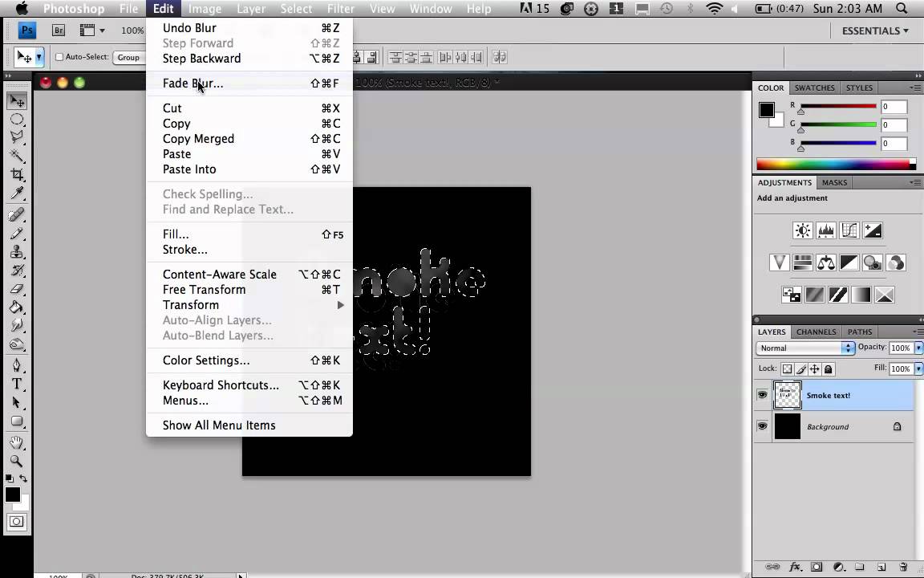Open the Color panel options menu
This screenshot has width=924, height=578.
tap(915, 88)
